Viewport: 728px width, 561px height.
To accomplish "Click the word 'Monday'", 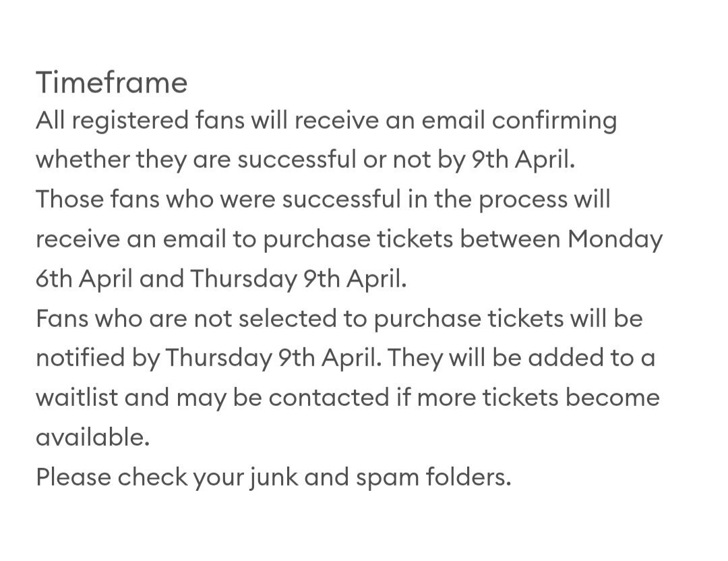I will pyautogui.click(x=615, y=239).
